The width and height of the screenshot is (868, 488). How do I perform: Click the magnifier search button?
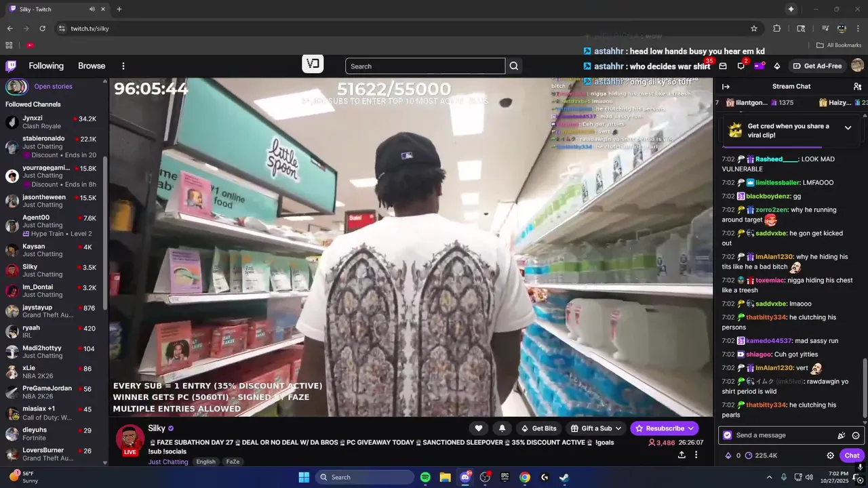tap(514, 66)
